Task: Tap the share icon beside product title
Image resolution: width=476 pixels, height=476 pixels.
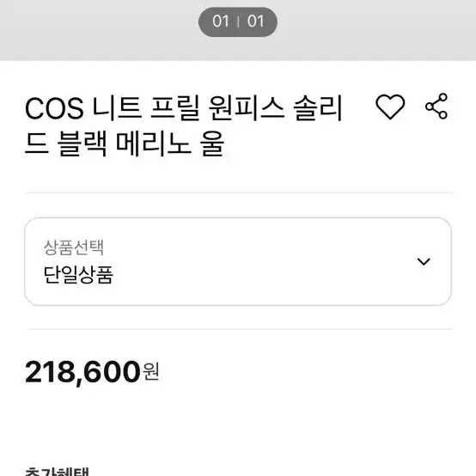Action: (436, 106)
